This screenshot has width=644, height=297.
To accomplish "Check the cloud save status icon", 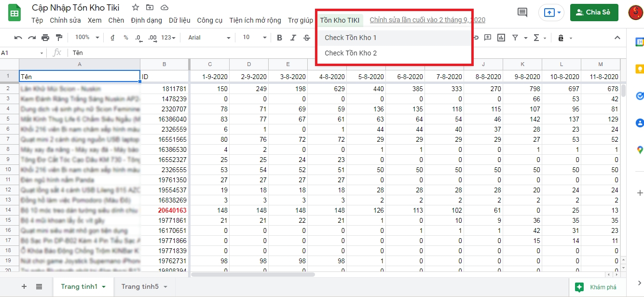I will point(164,8).
